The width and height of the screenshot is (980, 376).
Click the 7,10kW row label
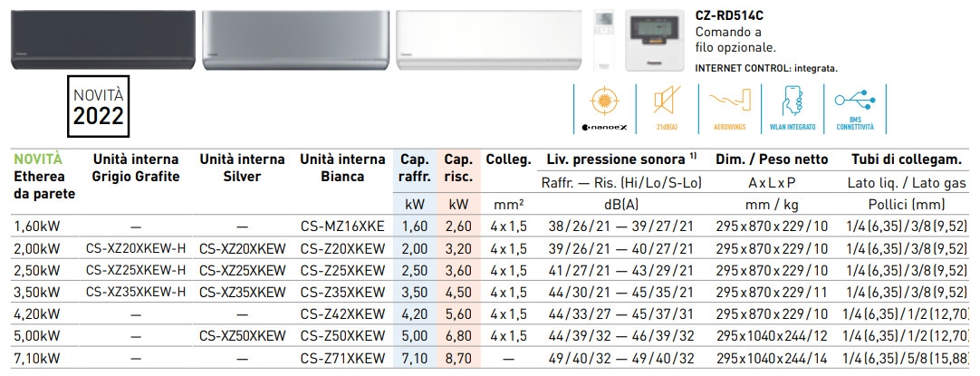(37, 359)
